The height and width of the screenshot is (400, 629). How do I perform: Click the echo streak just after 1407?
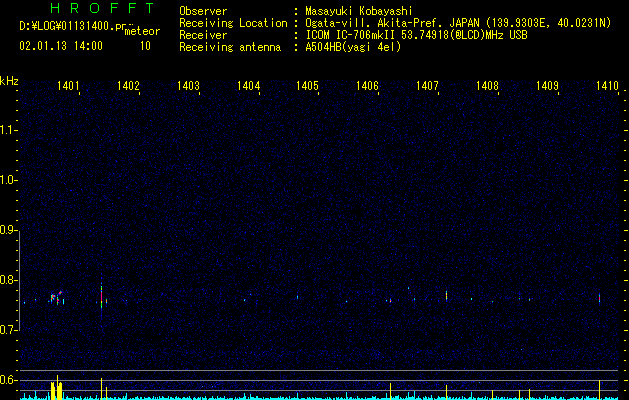pyautogui.click(x=446, y=296)
